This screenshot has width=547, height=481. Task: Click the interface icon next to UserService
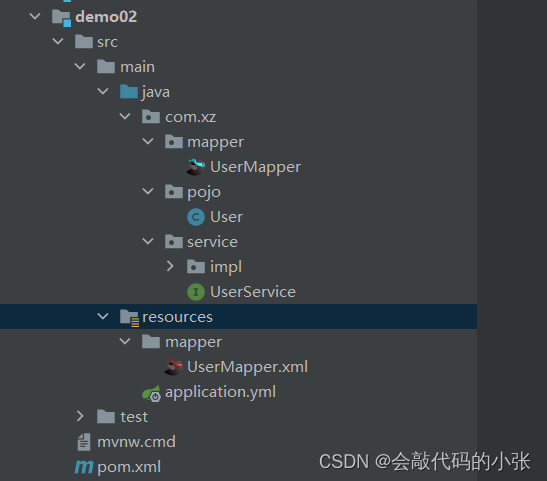(196, 292)
